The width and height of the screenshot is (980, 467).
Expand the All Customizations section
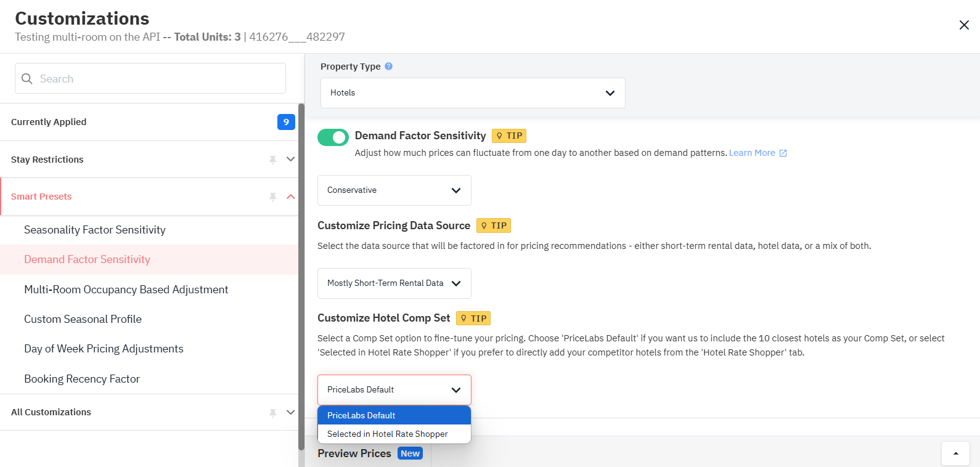coord(291,412)
